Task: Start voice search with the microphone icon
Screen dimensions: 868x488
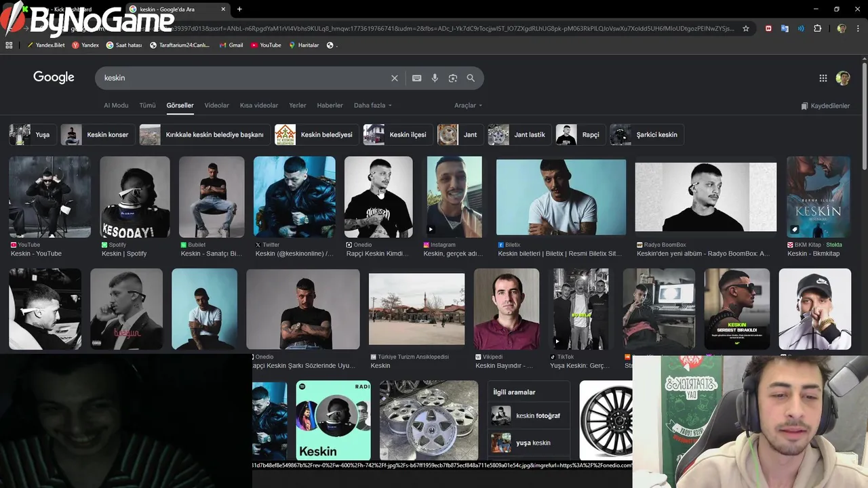Action: 435,78
